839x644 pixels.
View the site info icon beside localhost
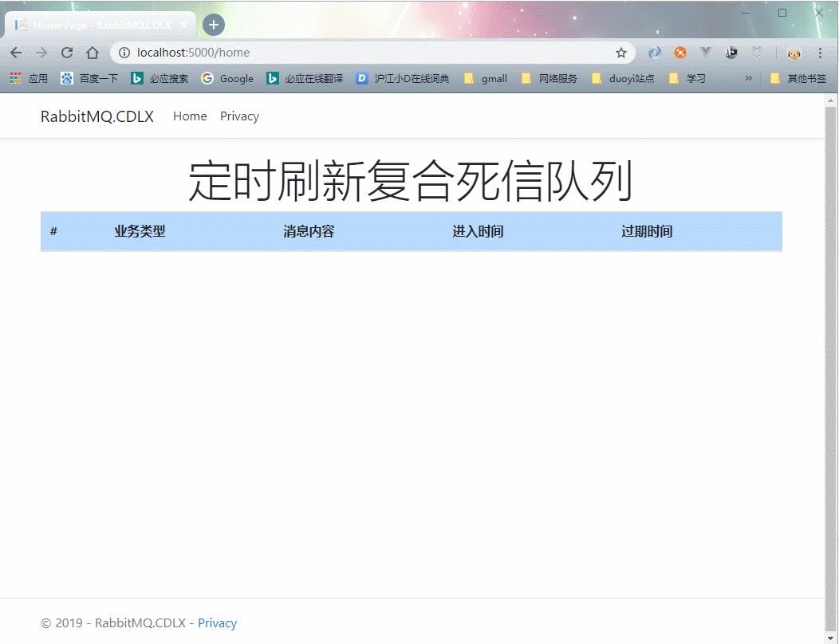pyautogui.click(x=124, y=53)
